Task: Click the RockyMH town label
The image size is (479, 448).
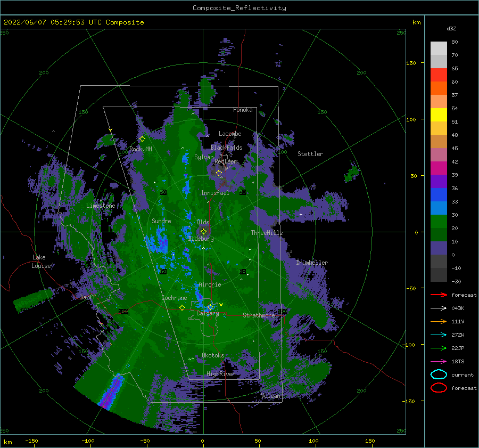Action: coord(141,149)
